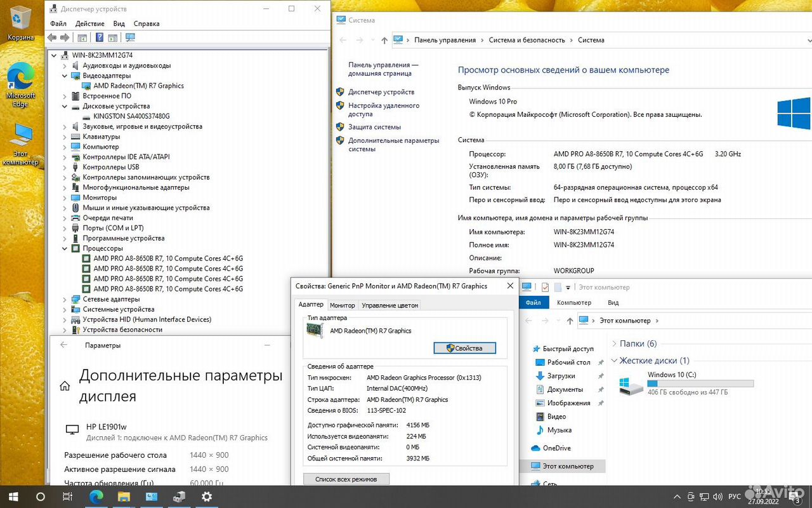Expand Аудиовходы и аудиовыходы node
The width and height of the screenshot is (812, 508).
point(65,65)
